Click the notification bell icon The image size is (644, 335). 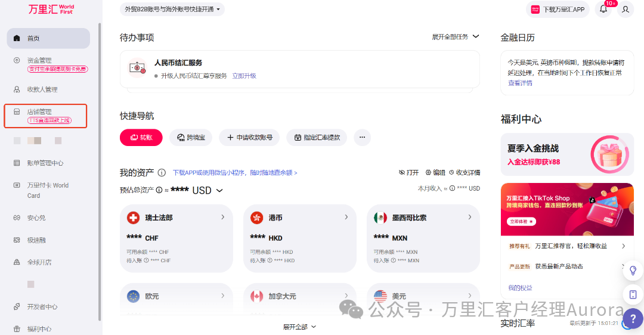pos(603,10)
